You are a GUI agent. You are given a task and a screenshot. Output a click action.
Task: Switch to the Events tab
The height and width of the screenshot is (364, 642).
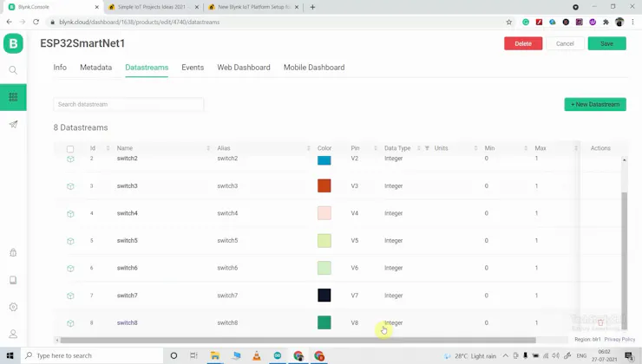pyautogui.click(x=193, y=68)
